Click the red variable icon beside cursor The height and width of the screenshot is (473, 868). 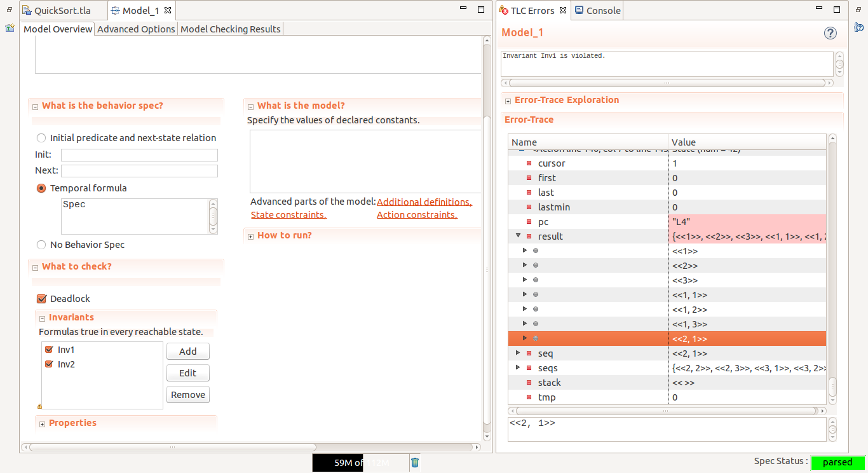pyautogui.click(x=529, y=163)
